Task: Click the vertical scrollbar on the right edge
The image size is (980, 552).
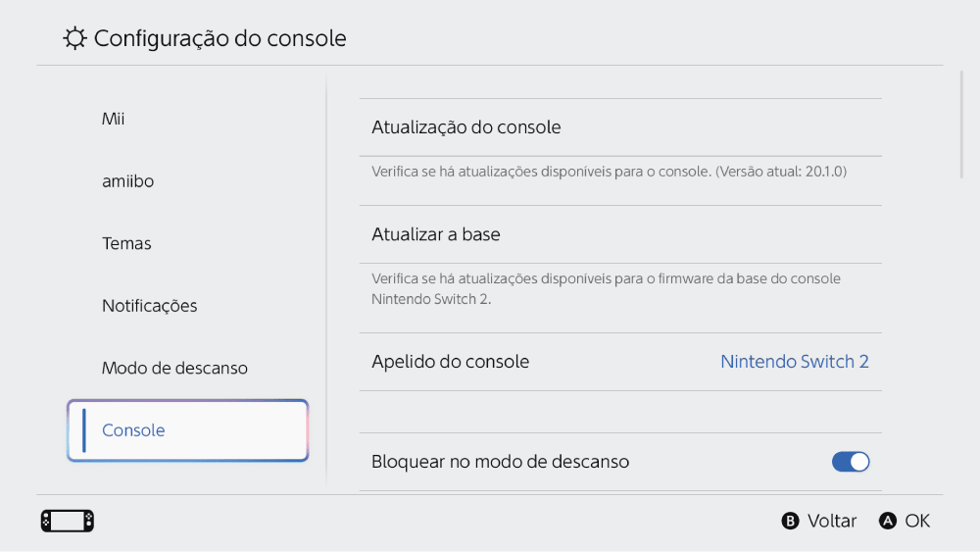Action: click(x=962, y=125)
